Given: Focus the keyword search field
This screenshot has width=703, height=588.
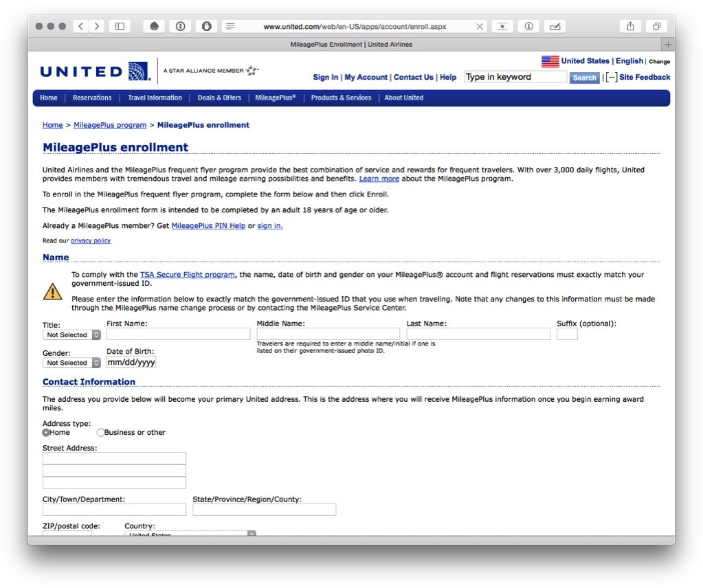Looking at the screenshot, I should click(515, 77).
